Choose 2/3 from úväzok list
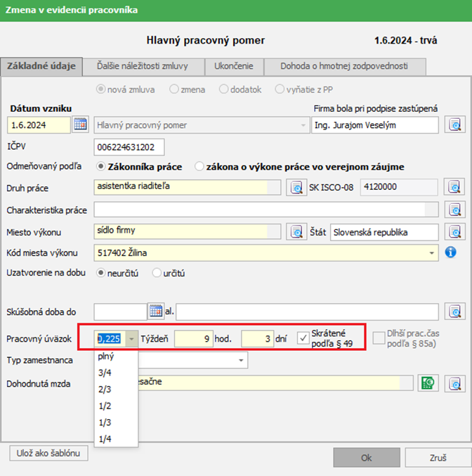This screenshot has height=476, width=472. pos(116,390)
